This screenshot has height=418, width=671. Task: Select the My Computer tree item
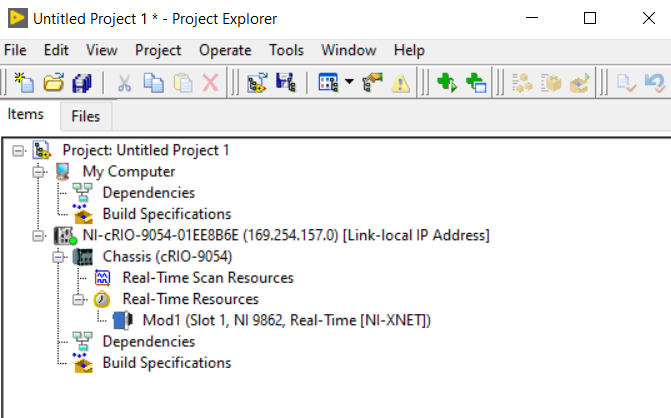pyautogui.click(x=129, y=172)
